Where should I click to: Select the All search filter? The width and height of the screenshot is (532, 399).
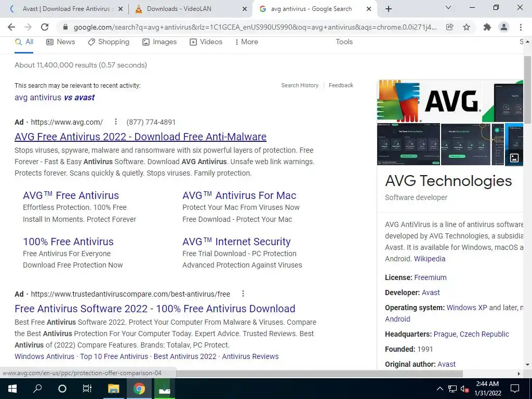tap(24, 42)
